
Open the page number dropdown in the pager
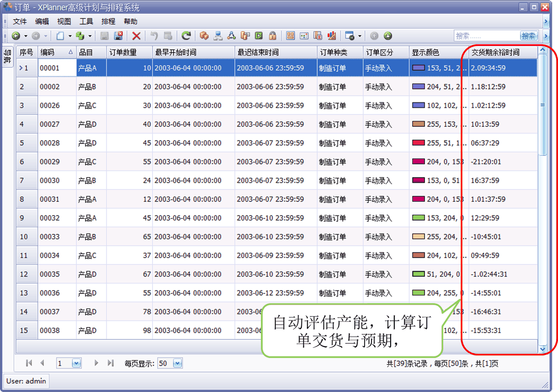point(76,363)
